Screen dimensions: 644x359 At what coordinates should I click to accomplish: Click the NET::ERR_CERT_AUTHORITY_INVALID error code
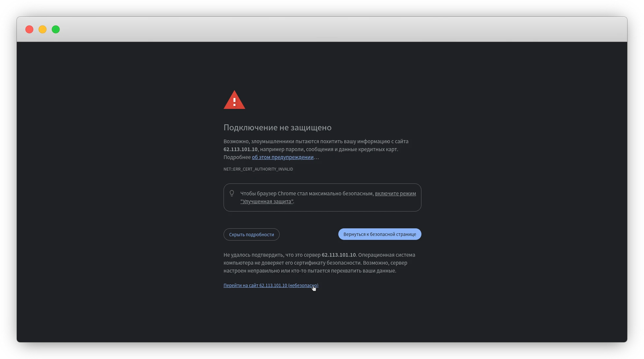point(258,169)
